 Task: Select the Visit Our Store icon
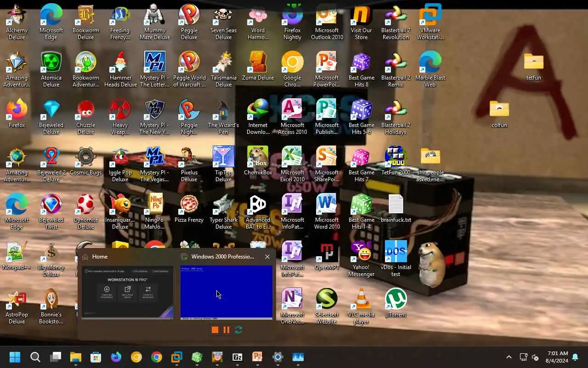point(361,22)
